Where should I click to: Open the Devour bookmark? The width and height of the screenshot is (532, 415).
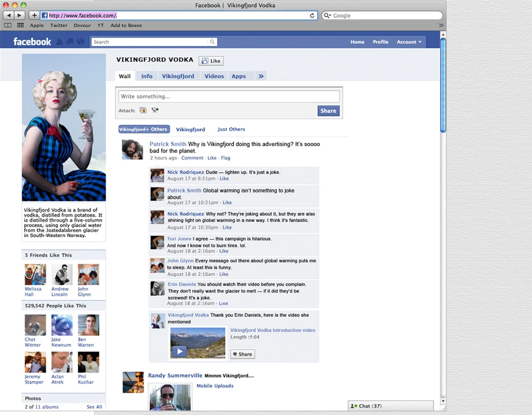pos(82,26)
